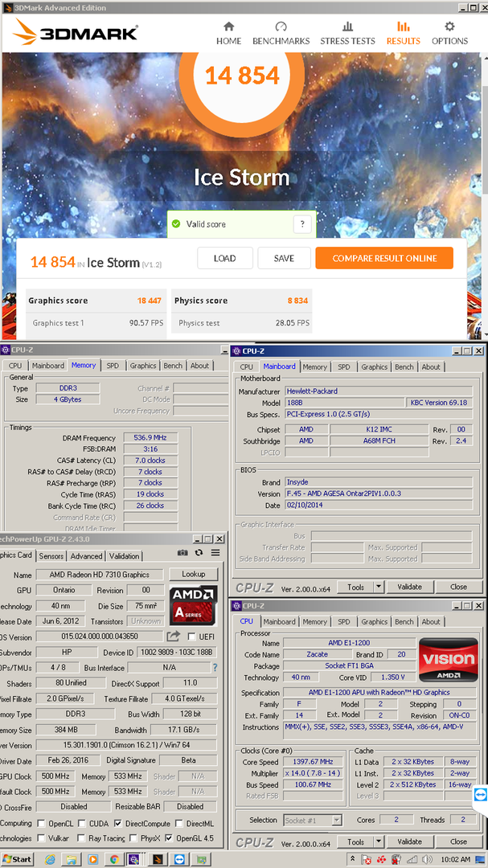488x868 pixels.
Task: Toggle the Ray Tracing checkbox
Action: click(82, 838)
